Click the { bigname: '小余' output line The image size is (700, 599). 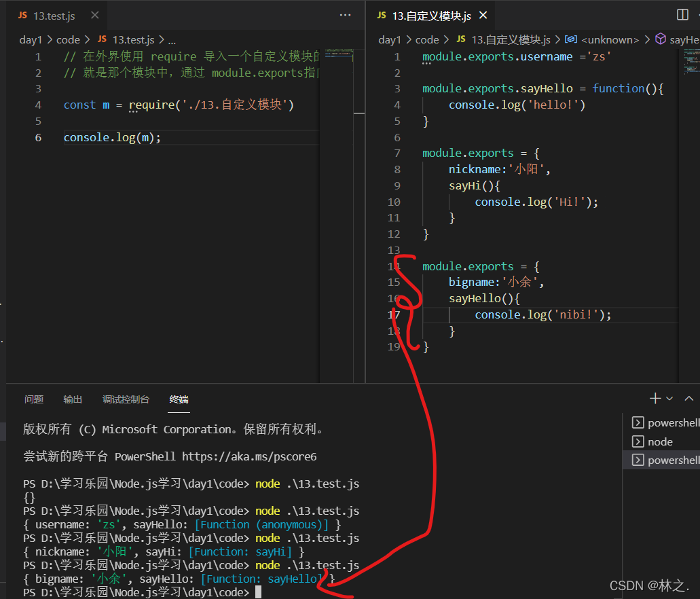point(179,579)
